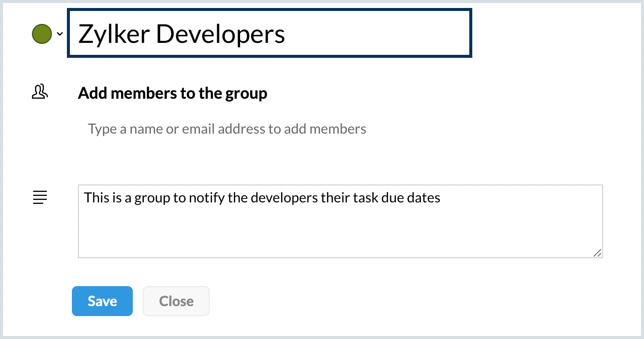Focus the Zylker Developers group name field
644x339 pixels.
point(270,33)
